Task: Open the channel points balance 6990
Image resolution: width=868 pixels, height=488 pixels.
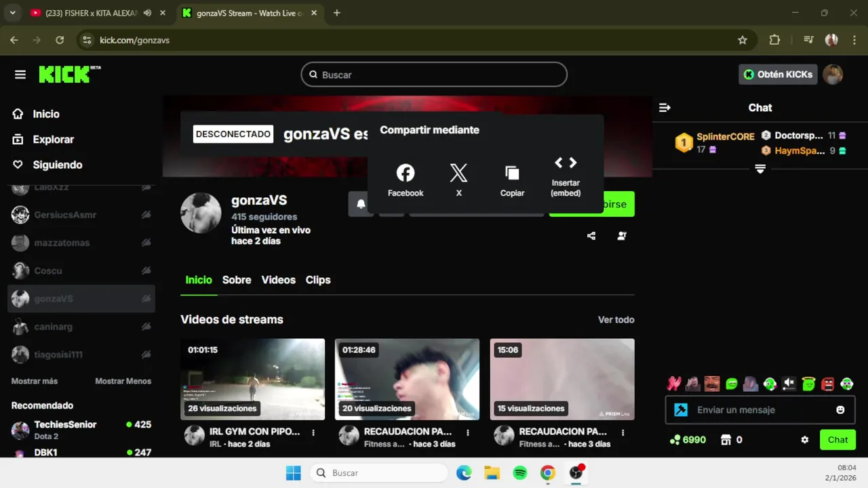Action: pyautogui.click(x=688, y=440)
